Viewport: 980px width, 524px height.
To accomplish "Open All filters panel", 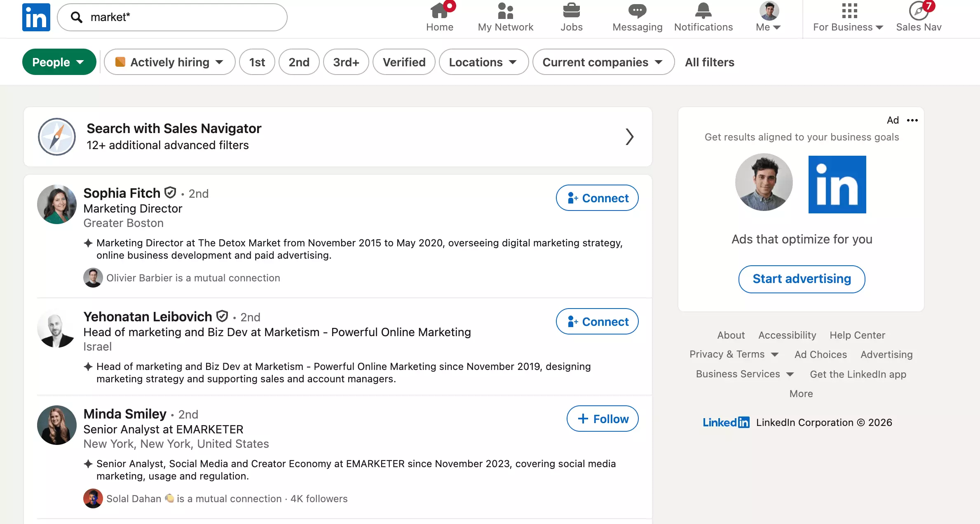I will click(710, 62).
